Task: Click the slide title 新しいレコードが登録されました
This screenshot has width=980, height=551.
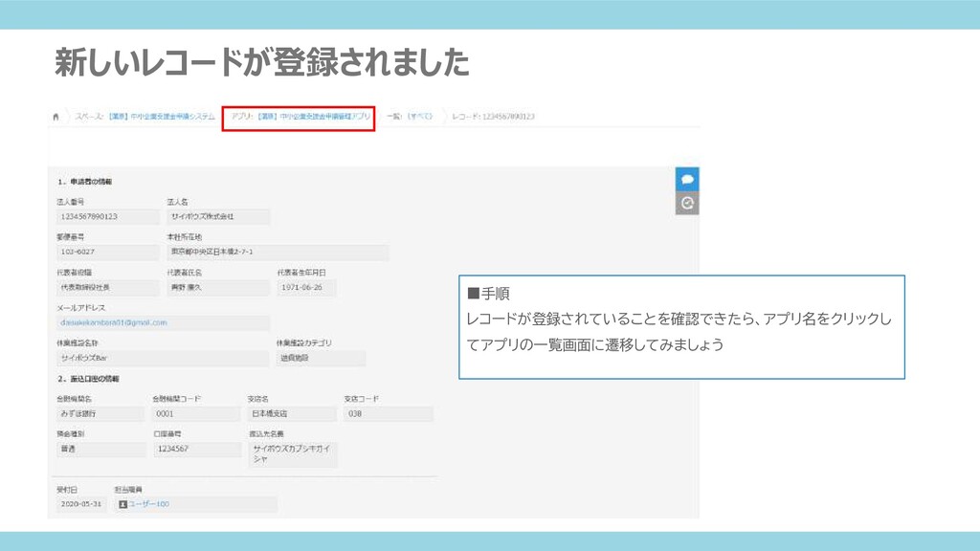Action: coord(262,62)
